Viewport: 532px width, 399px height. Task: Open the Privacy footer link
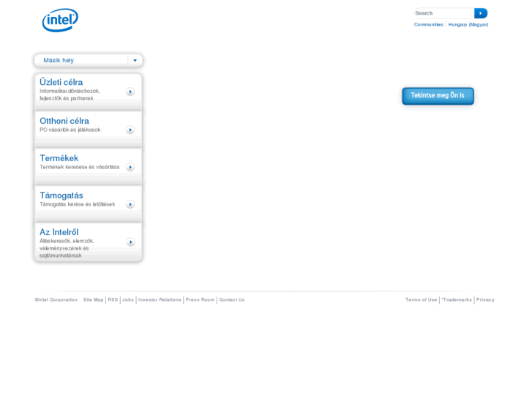(485, 300)
